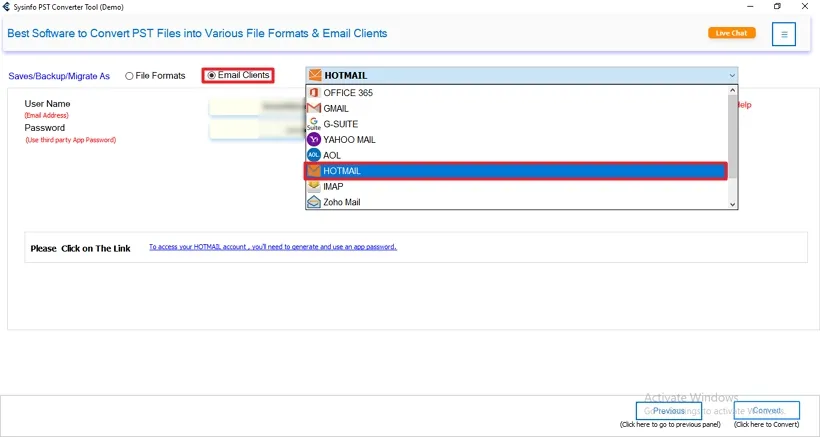The height and width of the screenshot is (437, 820).
Task: Click the 'Please Click on The Link' text
Action: (81, 248)
